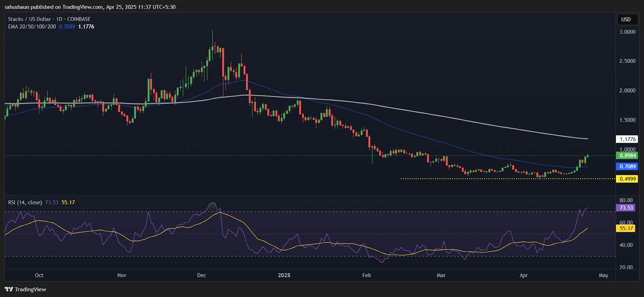The width and height of the screenshot is (644, 297).
Task: Click the 80.00 RSI axis label
Action: [x=626, y=200]
